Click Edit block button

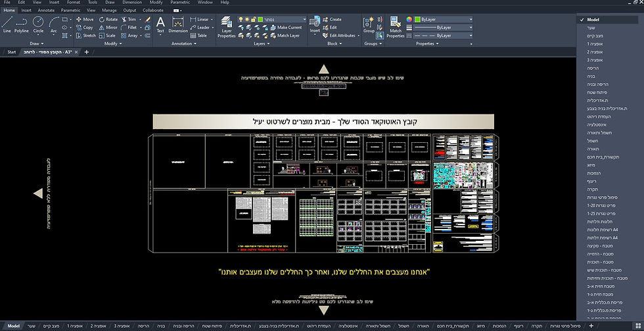coord(330,28)
